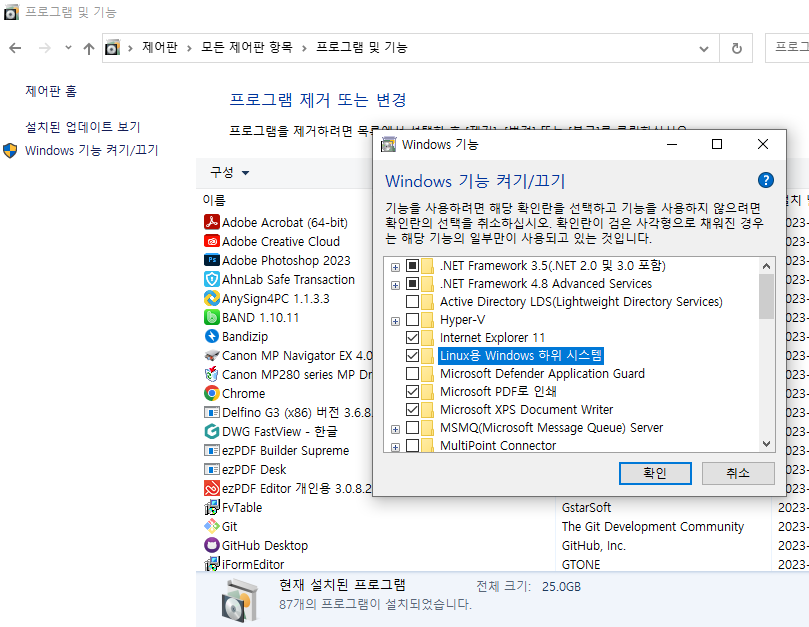Viewport: 809px width, 627px height.
Task: Click the refresh icon in the address bar
Action: (x=737, y=48)
